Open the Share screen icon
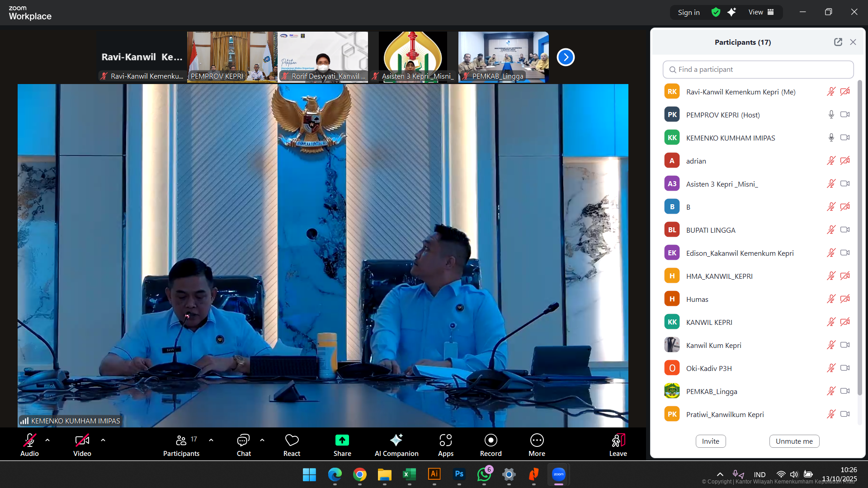 tap(342, 440)
